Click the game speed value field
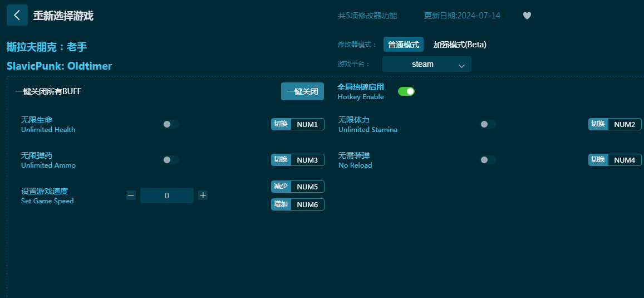This screenshot has width=644, height=298. coord(167,196)
